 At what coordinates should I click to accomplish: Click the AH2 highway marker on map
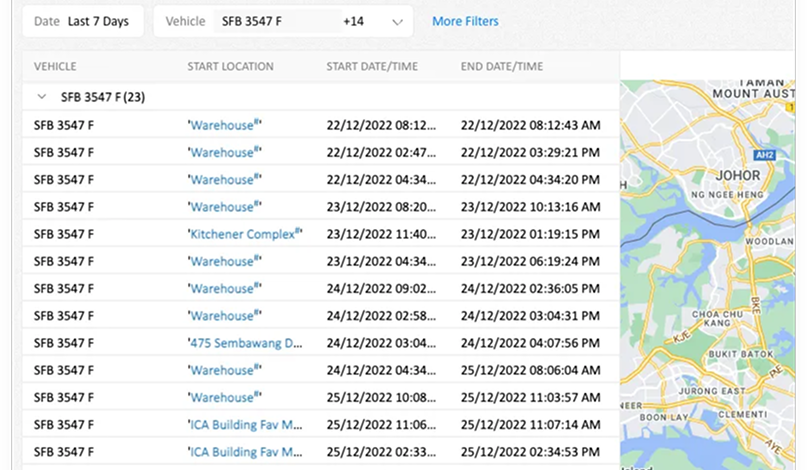point(766,156)
